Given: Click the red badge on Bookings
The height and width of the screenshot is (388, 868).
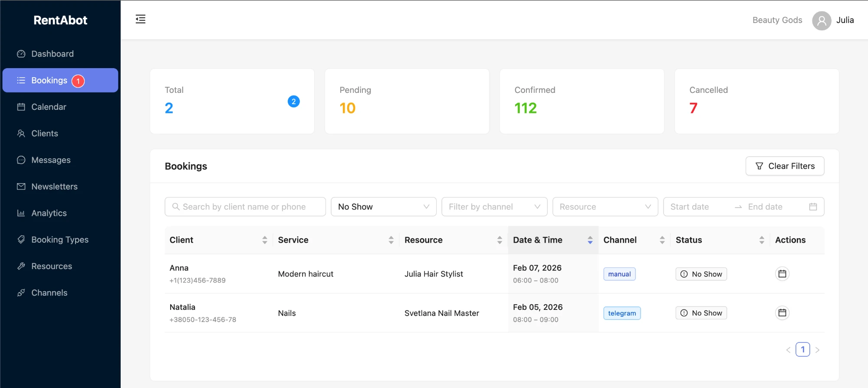Looking at the screenshot, I should point(78,81).
